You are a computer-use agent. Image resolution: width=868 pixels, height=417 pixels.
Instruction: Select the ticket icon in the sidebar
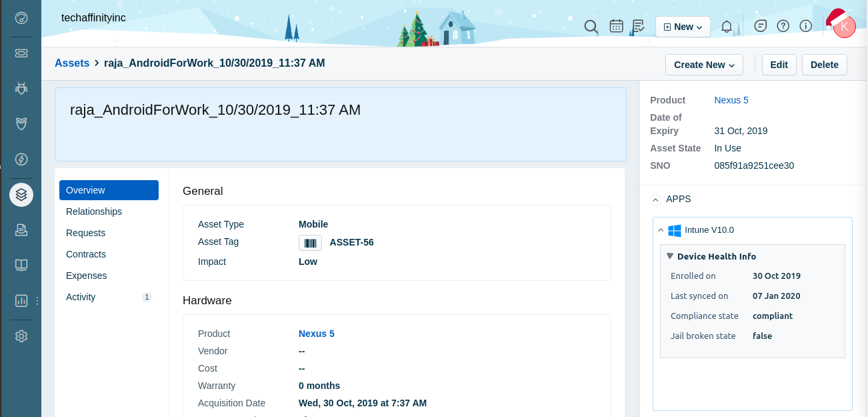(x=21, y=52)
